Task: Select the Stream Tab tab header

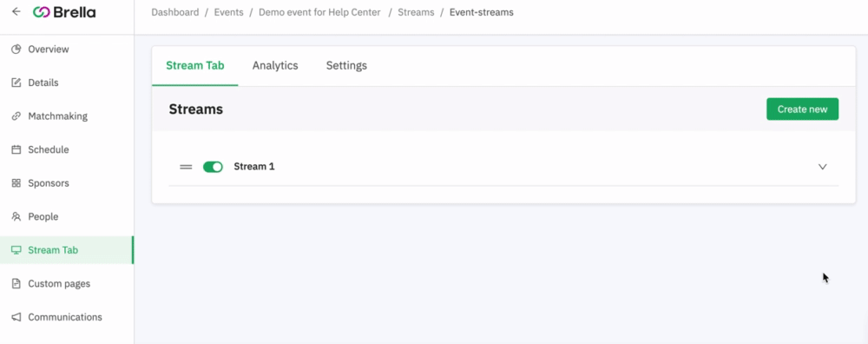Action: point(194,65)
